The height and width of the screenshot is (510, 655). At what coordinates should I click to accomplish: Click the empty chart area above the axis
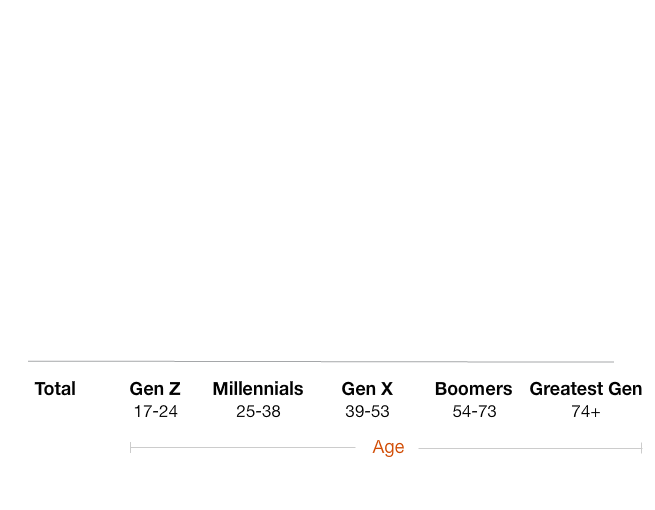[x=320, y=180]
